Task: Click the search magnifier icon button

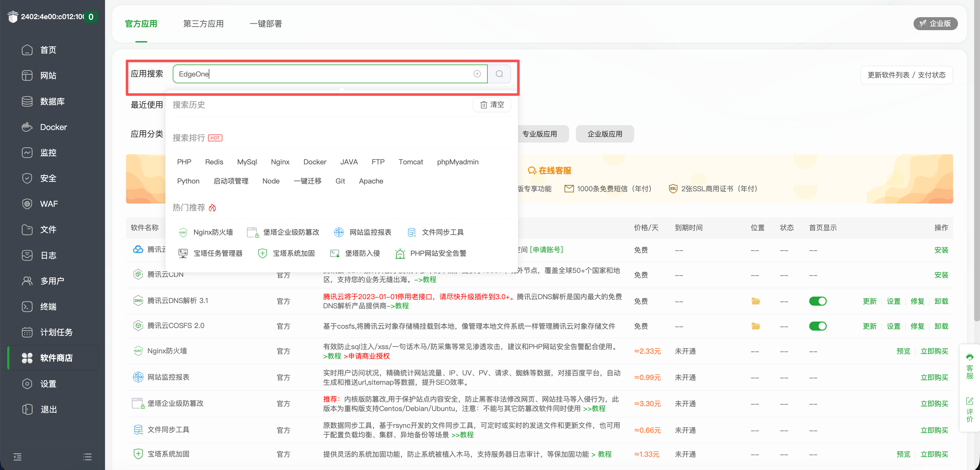Action: [499, 74]
